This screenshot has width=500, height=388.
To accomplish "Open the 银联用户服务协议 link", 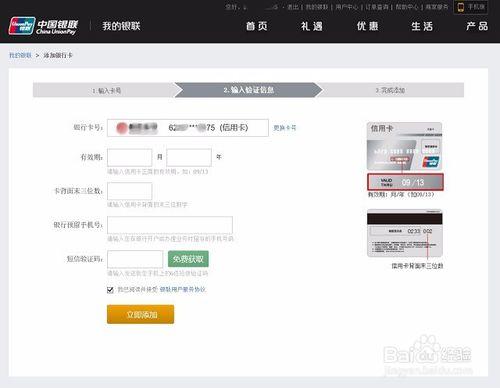I will pos(183,289).
